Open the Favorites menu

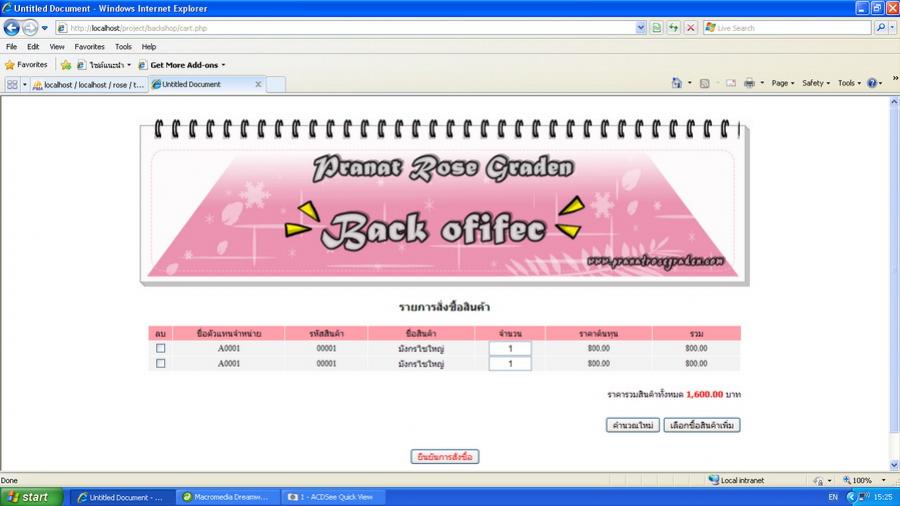click(x=90, y=46)
